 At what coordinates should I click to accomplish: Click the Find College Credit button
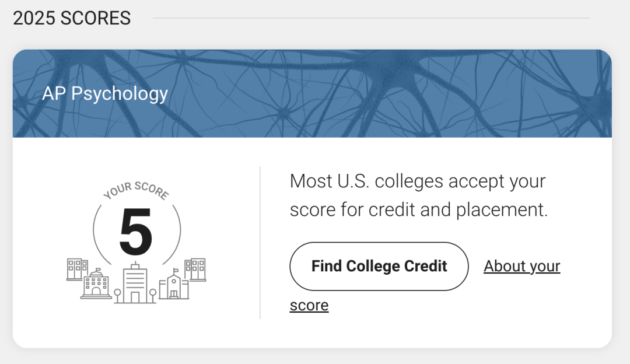379,267
